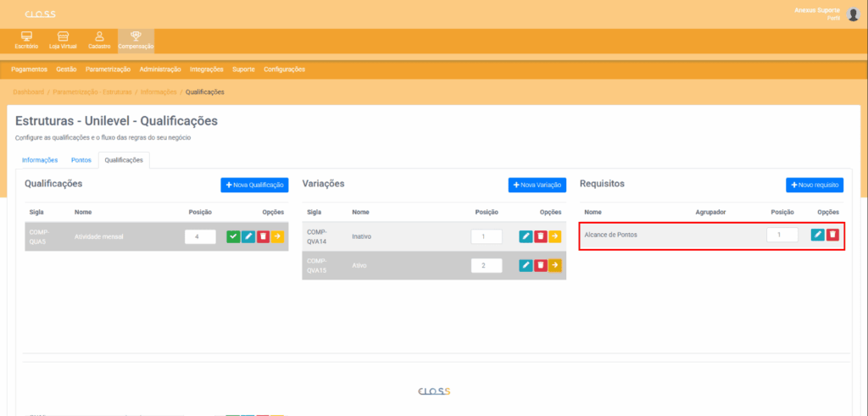The height and width of the screenshot is (416, 868).
Task: Delete the Alcance de Pontos requirement
Action: [832, 235]
